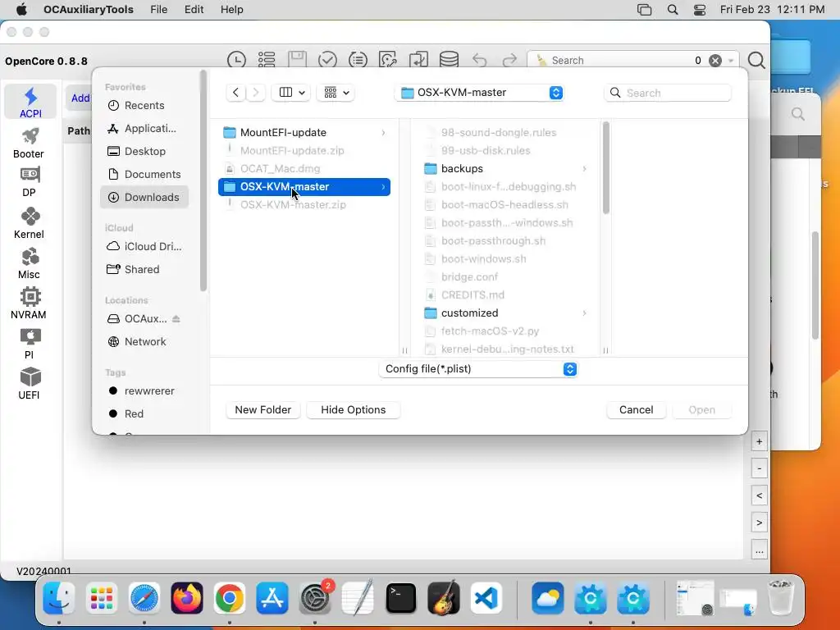Screen dimensions: 840x630
Task: Open the group-by options dropdown
Action: (x=336, y=93)
